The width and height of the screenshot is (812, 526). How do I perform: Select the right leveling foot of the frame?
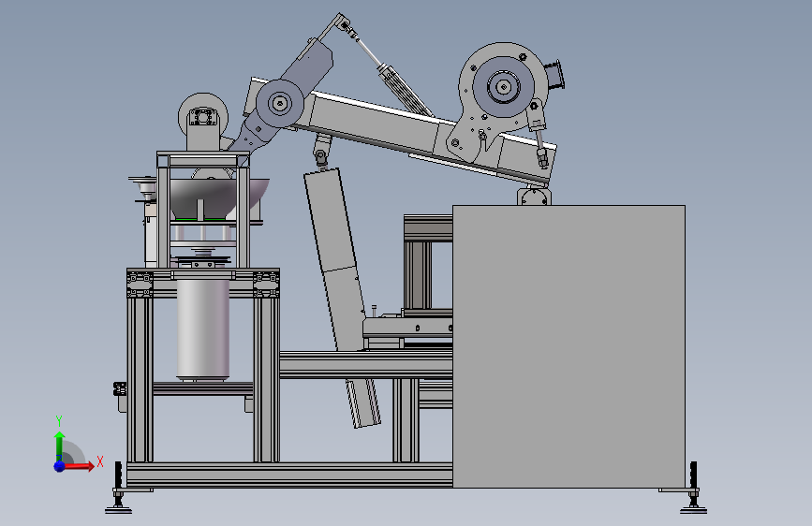pos(693,500)
